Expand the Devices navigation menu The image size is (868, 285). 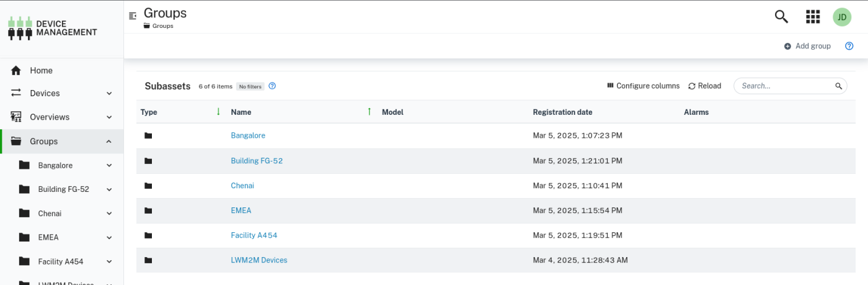pos(109,94)
